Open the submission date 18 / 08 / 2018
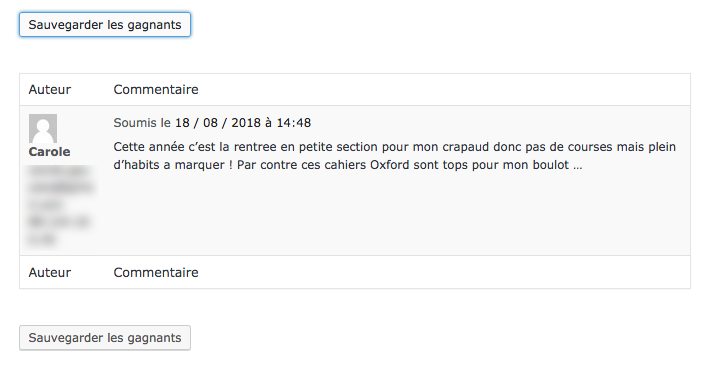 218,123
